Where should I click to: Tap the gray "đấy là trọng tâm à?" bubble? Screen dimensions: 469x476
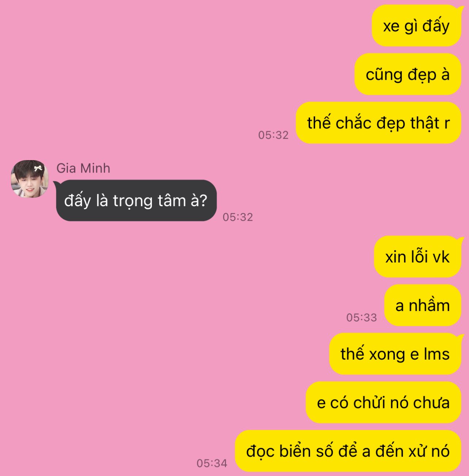pos(136,200)
